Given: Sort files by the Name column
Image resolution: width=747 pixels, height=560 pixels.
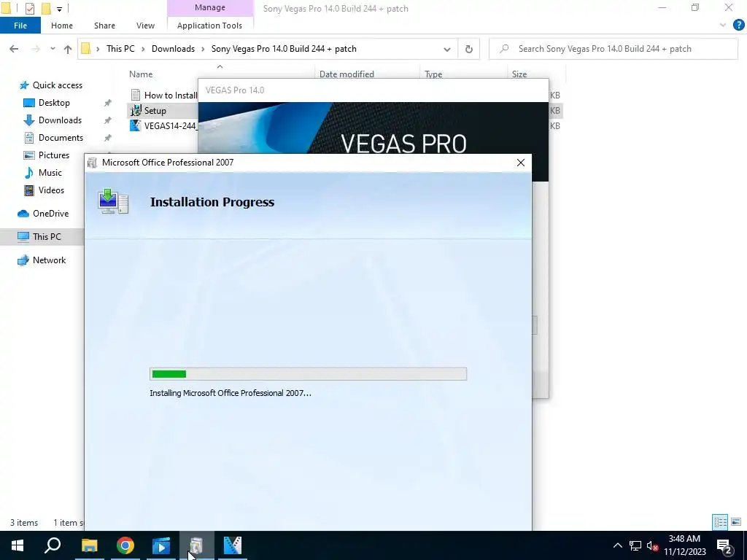Looking at the screenshot, I should (x=141, y=74).
